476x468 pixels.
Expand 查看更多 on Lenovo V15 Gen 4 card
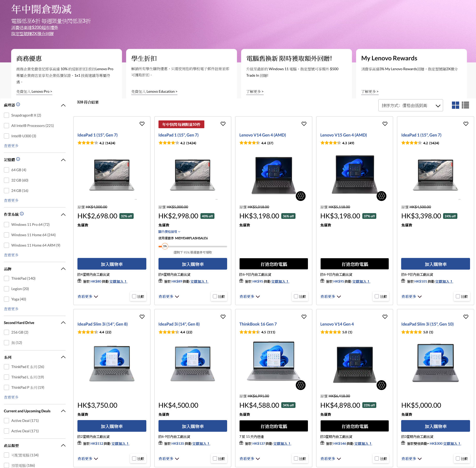330,297
